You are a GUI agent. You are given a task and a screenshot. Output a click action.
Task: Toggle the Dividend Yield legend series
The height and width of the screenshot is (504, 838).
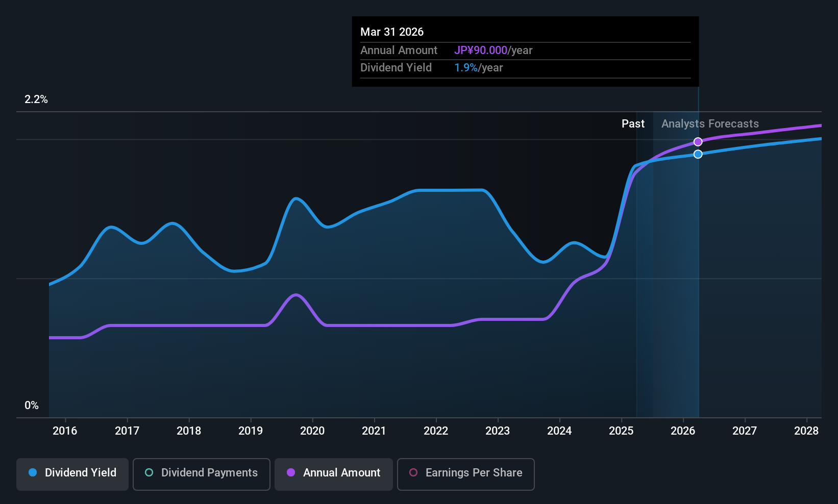point(72,474)
